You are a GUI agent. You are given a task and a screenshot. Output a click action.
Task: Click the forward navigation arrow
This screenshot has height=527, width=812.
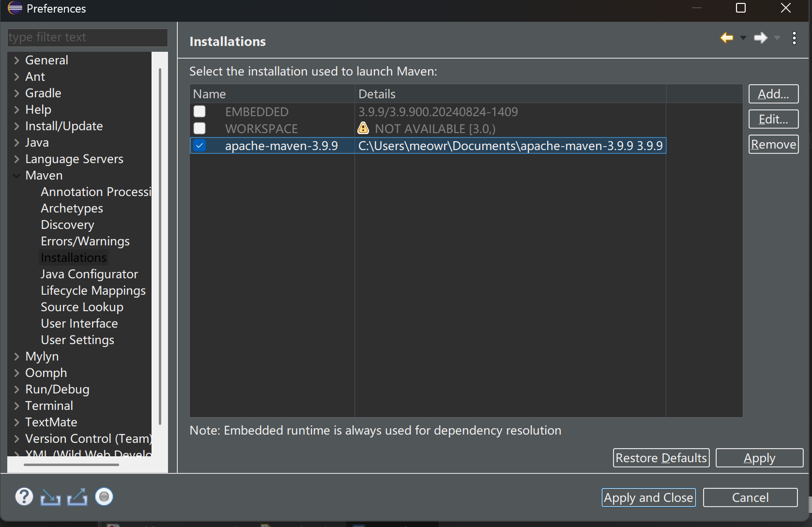tap(761, 38)
